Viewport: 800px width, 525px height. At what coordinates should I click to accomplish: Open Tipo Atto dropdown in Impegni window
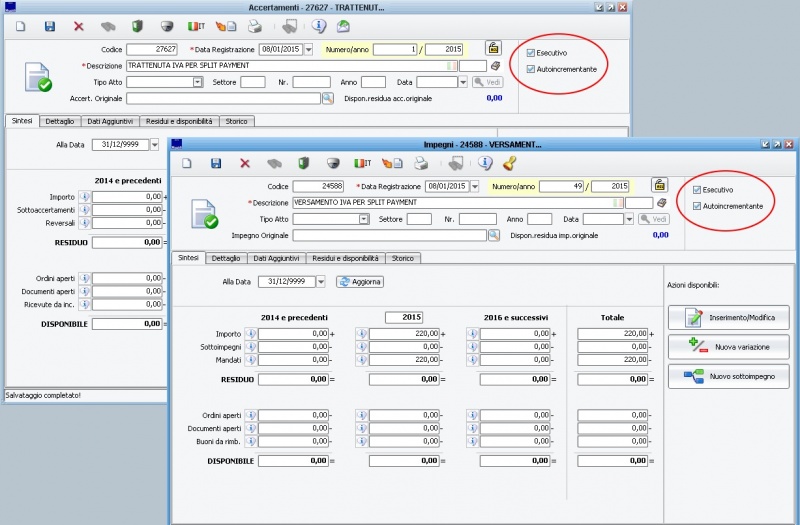click(364, 219)
